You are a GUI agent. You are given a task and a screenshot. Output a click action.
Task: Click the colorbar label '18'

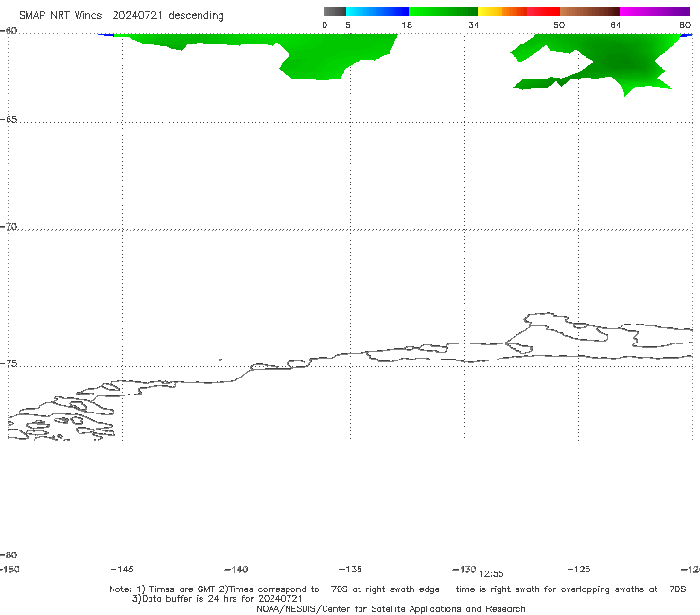(407, 26)
